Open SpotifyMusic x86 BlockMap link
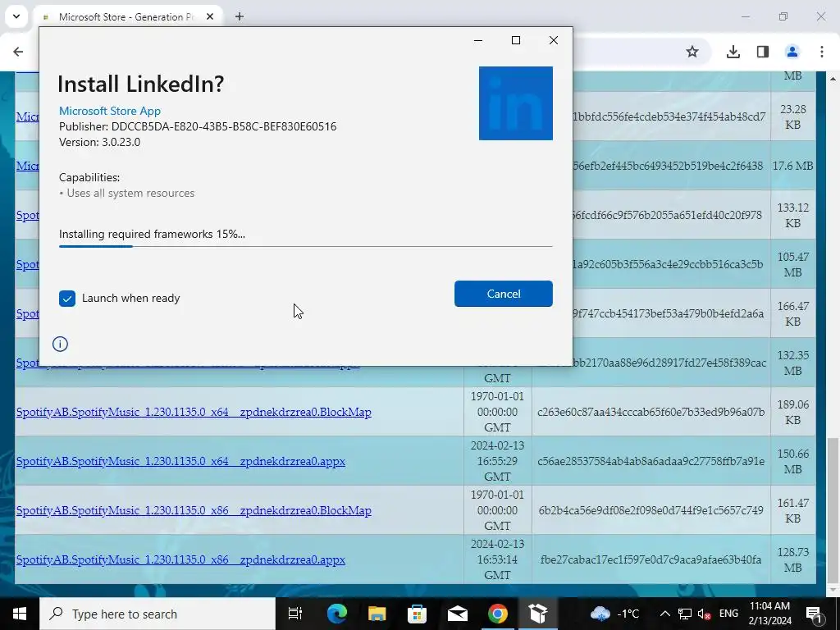Image resolution: width=840 pixels, height=630 pixels. tap(194, 510)
